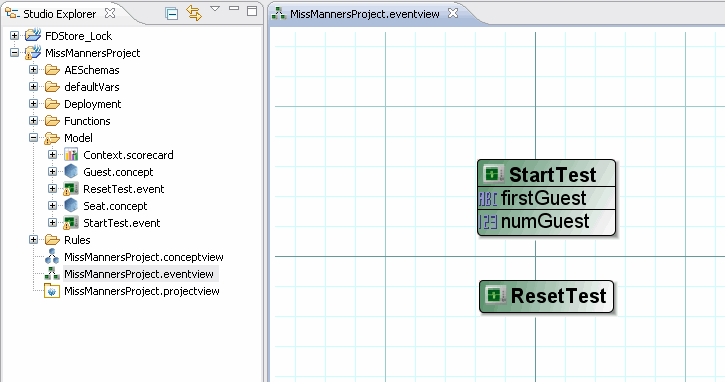Click the StartTest node event icon
The image size is (725, 382).
coord(493,174)
